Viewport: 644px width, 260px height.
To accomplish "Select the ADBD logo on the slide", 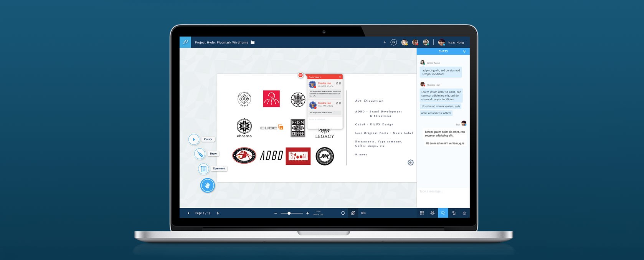I will pyautogui.click(x=272, y=156).
